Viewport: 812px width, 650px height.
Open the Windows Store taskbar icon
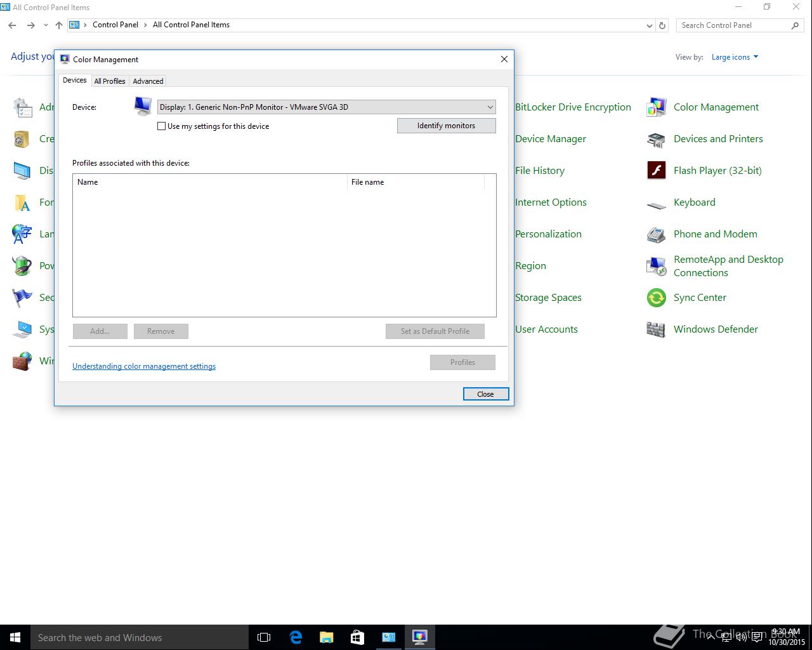pos(358,637)
